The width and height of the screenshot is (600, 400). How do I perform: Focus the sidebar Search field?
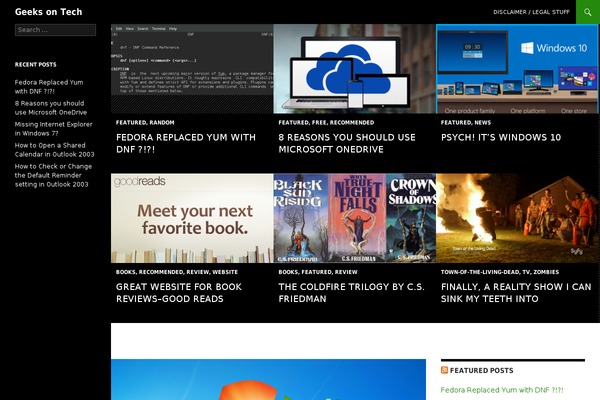tap(55, 30)
